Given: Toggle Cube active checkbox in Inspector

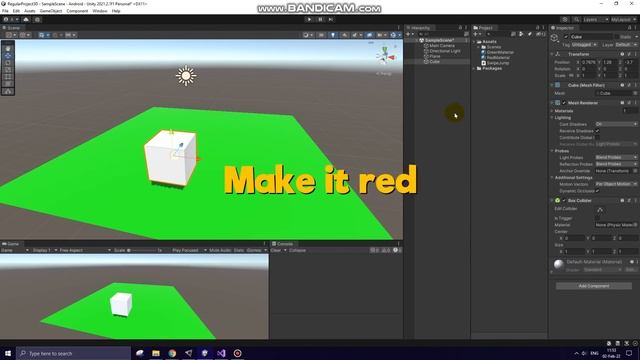Looking at the screenshot, I should 566,37.
